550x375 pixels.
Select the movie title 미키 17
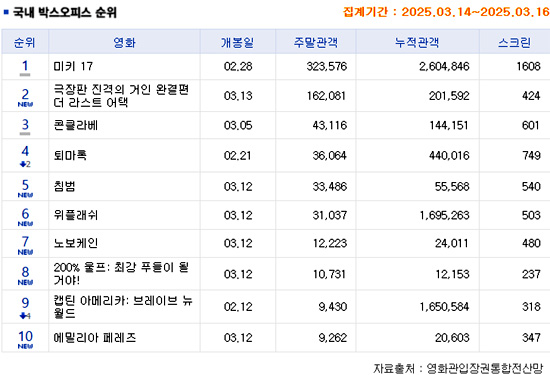[73, 66]
